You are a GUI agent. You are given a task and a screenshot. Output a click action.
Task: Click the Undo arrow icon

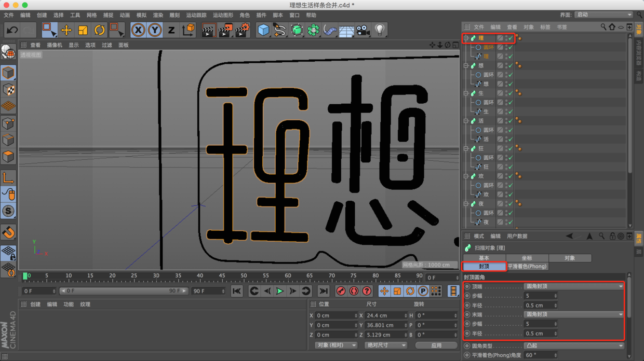[x=12, y=30]
